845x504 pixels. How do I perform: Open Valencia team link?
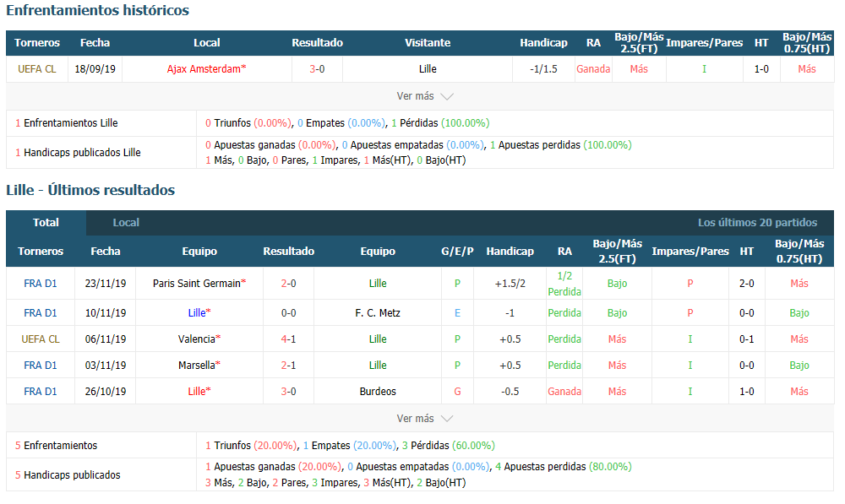pos(199,339)
